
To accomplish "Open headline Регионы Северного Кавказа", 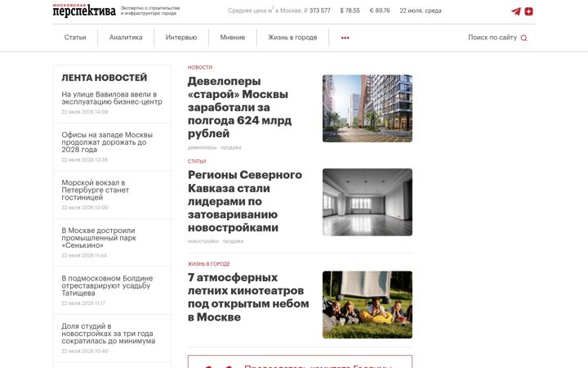I will [245, 201].
